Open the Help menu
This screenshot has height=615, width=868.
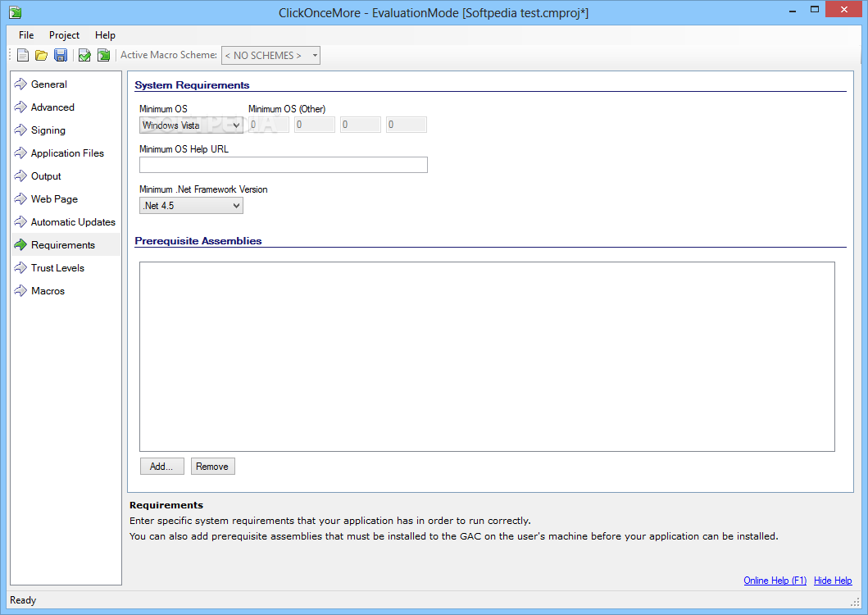[105, 35]
